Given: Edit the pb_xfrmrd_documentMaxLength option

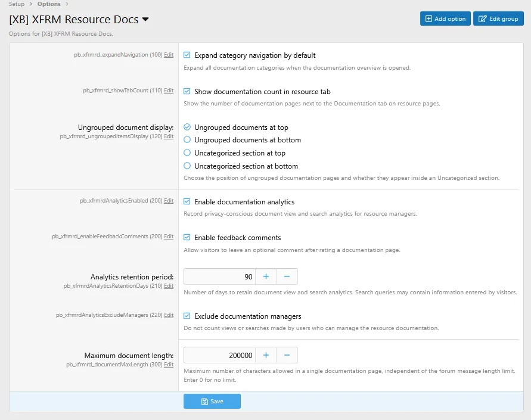Looking at the screenshot, I should click(169, 365).
